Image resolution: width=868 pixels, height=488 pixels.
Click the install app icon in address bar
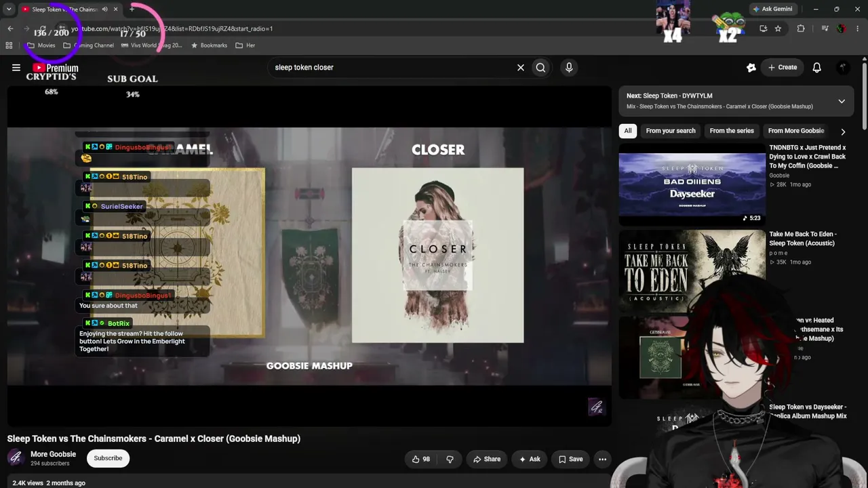[x=763, y=28]
